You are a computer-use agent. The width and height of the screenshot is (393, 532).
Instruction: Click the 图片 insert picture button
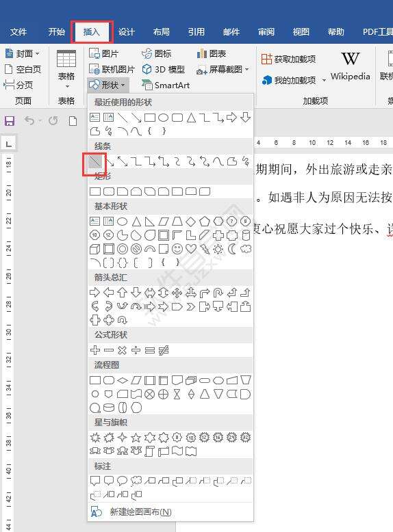[x=103, y=53]
